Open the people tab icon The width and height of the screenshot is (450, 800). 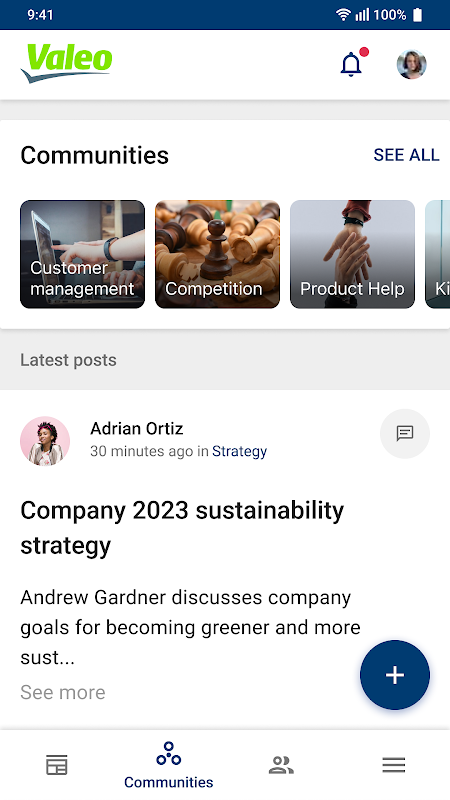(281, 765)
